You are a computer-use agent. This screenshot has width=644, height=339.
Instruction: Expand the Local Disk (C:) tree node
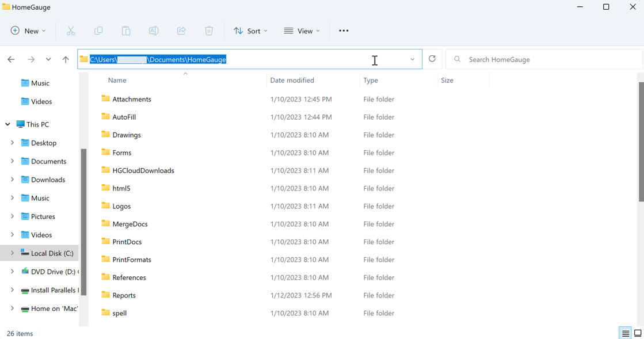(x=12, y=253)
